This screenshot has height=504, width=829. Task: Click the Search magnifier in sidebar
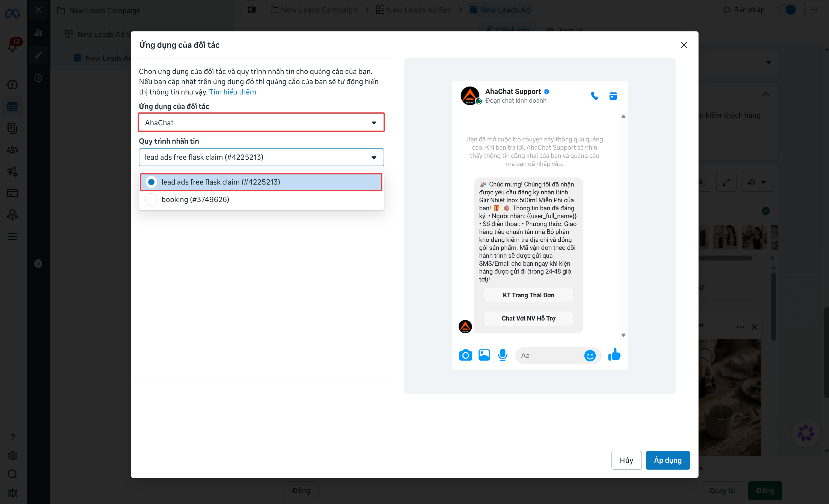13,474
